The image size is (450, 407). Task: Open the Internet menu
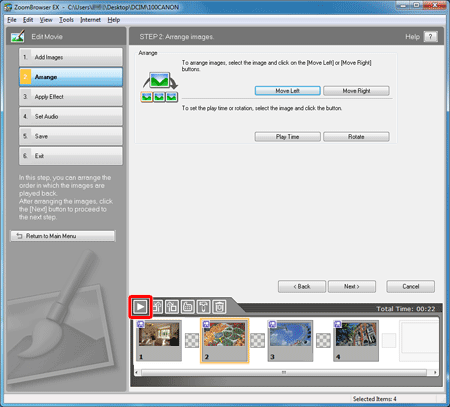(90, 20)
